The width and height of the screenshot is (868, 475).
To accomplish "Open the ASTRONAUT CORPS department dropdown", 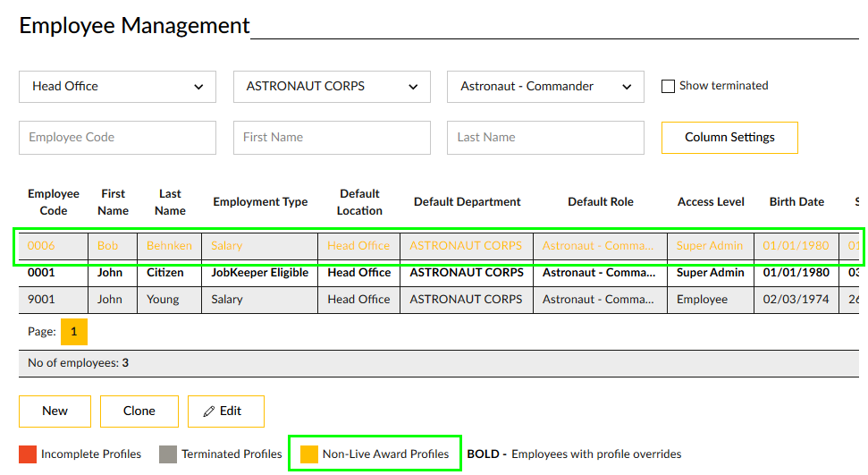I will tap(332, 87).
